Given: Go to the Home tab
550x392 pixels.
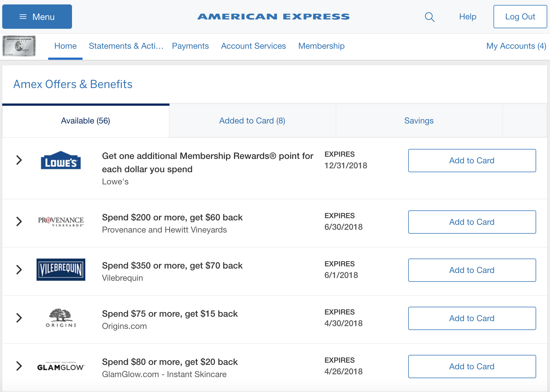Looking at the screenshot, I should [x=65, y=46].
